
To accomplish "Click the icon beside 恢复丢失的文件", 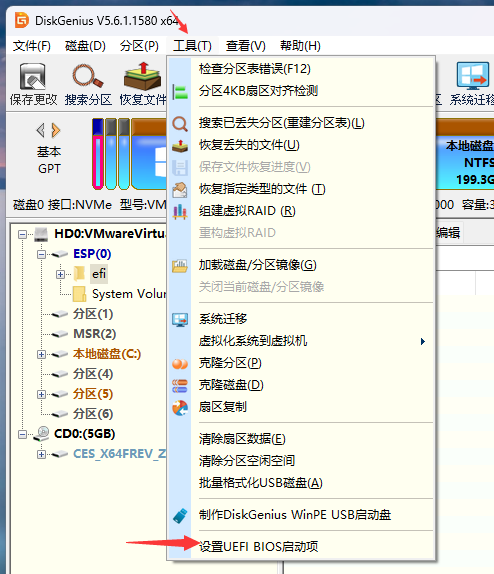I will click(180, 146).
